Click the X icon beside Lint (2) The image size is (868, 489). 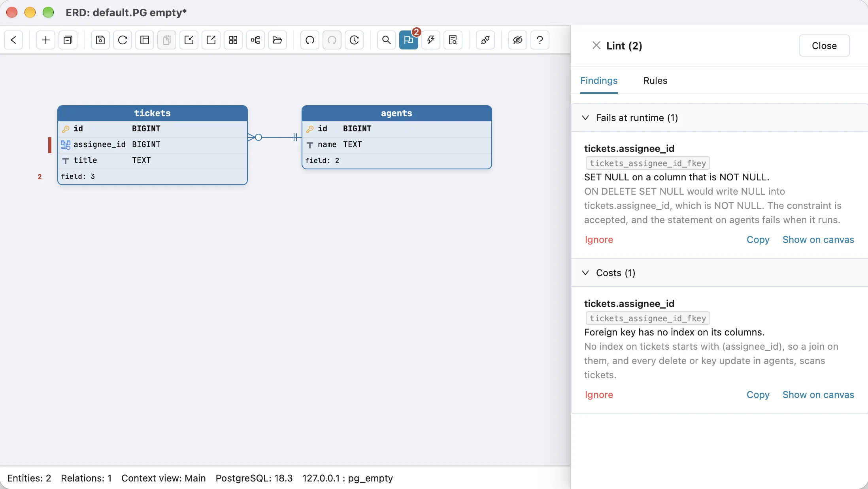pos(596,45)
